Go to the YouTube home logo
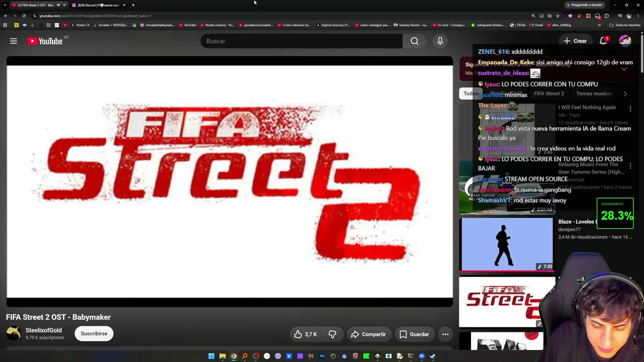Image resolution: width=644 pixels, height=362 pixels. click(45, 41)
